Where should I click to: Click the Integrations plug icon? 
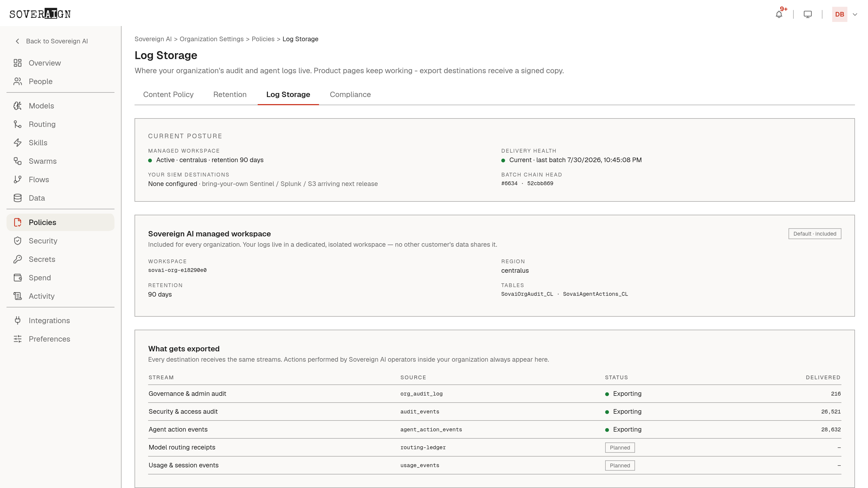click(x=18, y=321)
